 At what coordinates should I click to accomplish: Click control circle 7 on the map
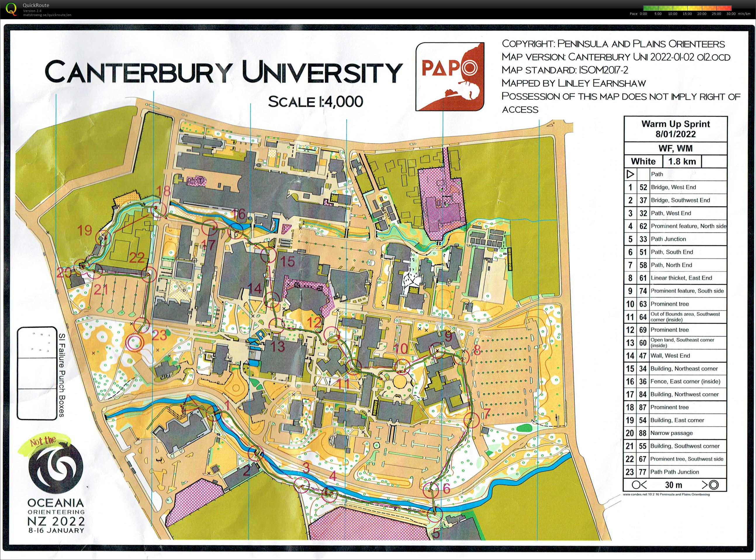tap(471, 420)
